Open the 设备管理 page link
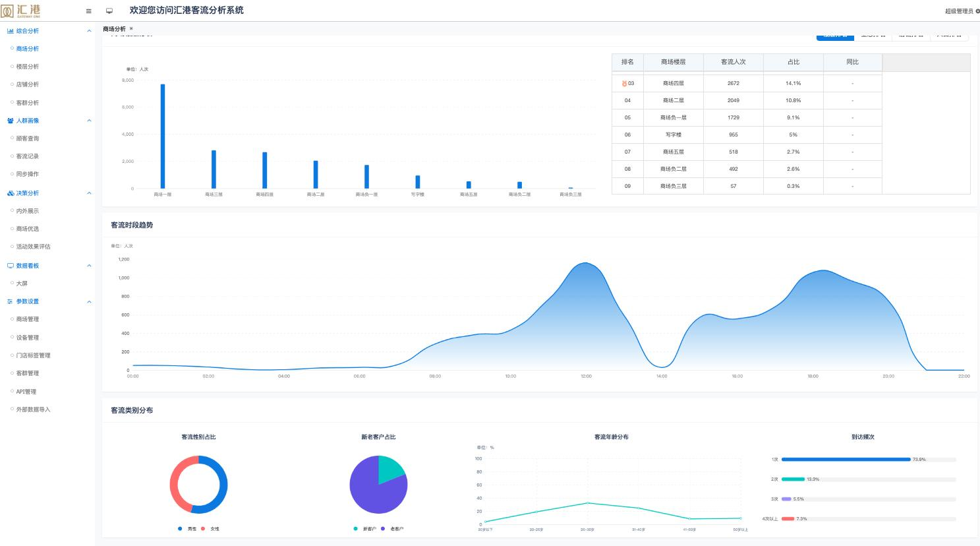The height and width of the screenshot is (546, 980). click(28, 338)
